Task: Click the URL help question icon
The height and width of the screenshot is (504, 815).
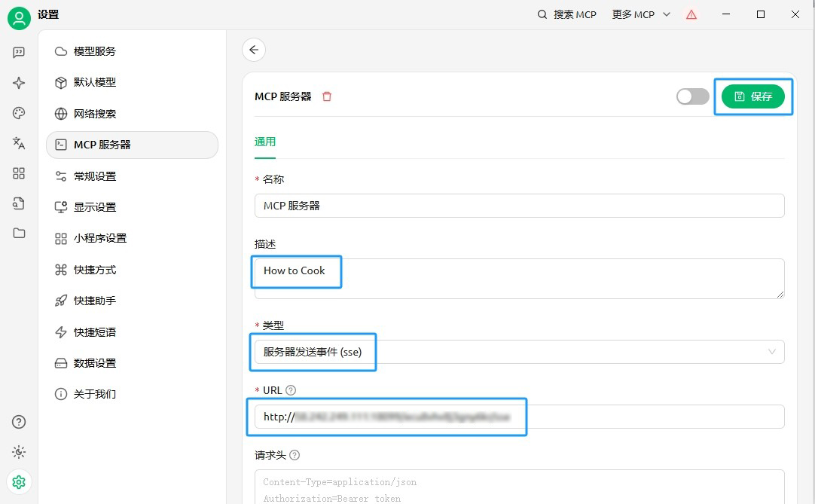Action: click(x=291, y=390)
